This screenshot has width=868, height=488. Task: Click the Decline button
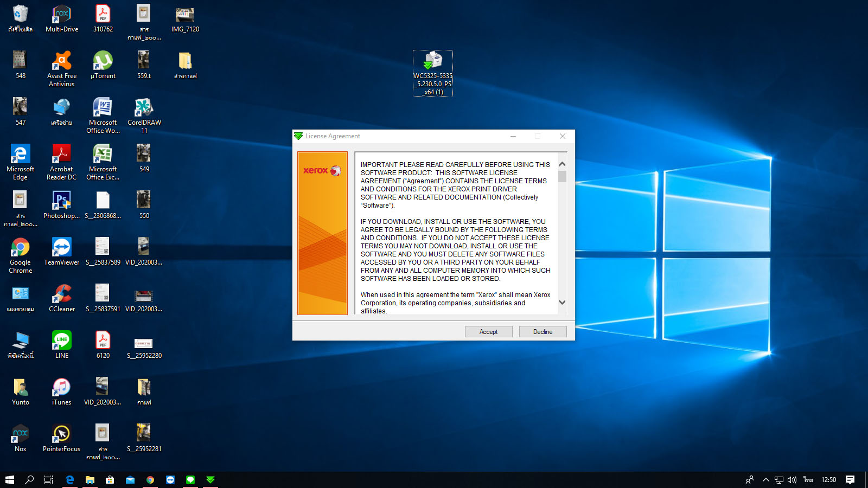click(542, 332)
